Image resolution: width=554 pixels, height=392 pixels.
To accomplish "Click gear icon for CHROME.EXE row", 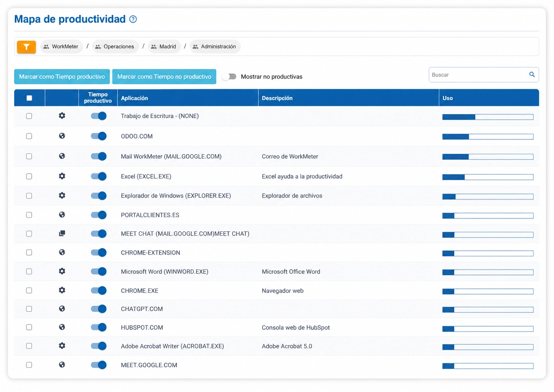I will click(62, 290).
